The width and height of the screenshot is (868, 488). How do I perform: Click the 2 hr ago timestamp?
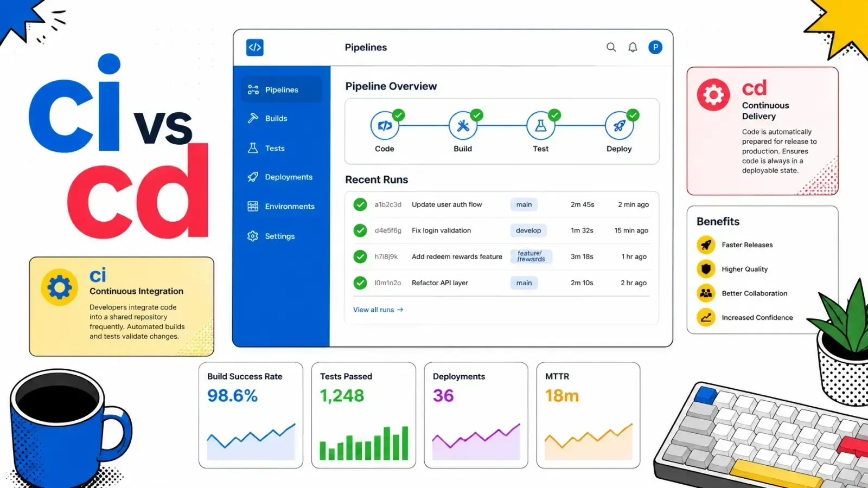pyautogui.click(x=634, y=282)
